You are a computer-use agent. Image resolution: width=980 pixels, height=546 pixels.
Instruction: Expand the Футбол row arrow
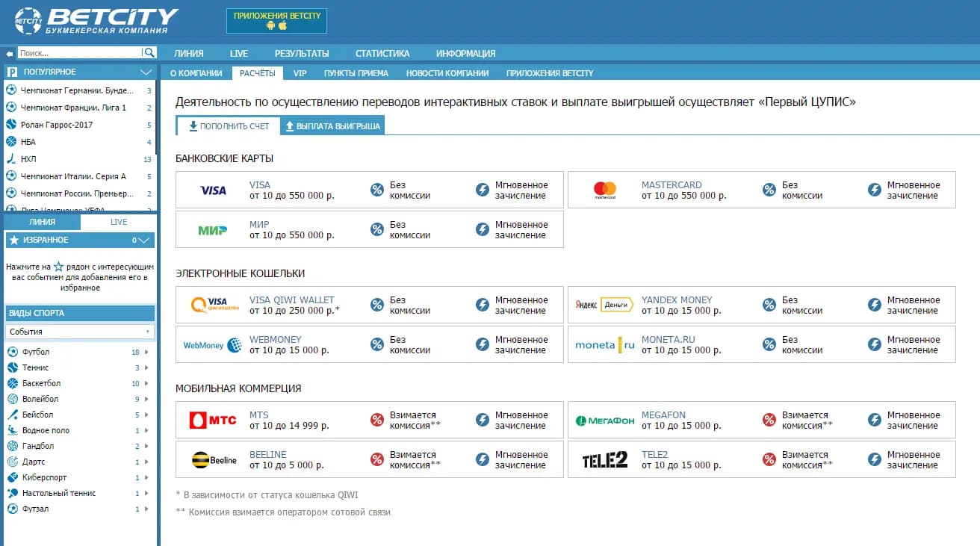tap(146, 352)
